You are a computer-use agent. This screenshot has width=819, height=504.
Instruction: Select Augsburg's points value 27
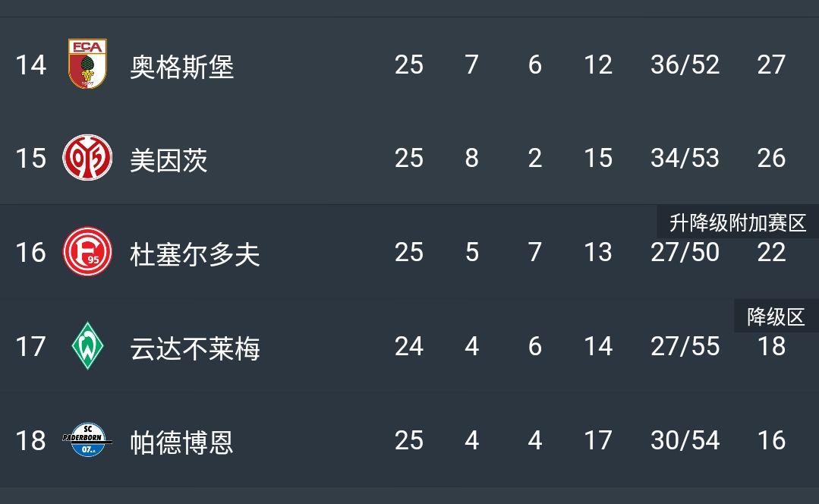(772, 65)
